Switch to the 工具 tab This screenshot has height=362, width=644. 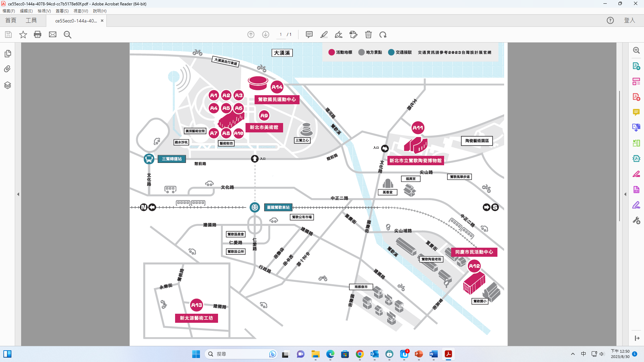click(31, 20)
